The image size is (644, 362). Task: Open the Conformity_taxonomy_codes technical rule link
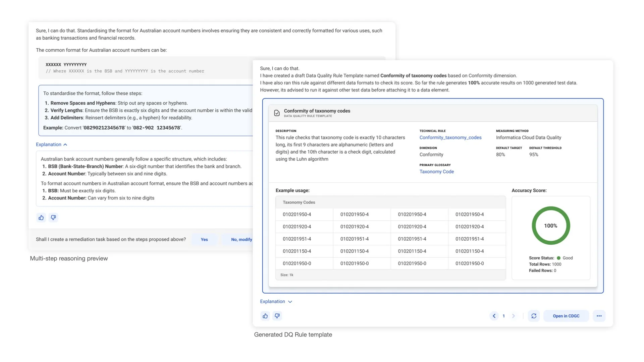(450, 137)
